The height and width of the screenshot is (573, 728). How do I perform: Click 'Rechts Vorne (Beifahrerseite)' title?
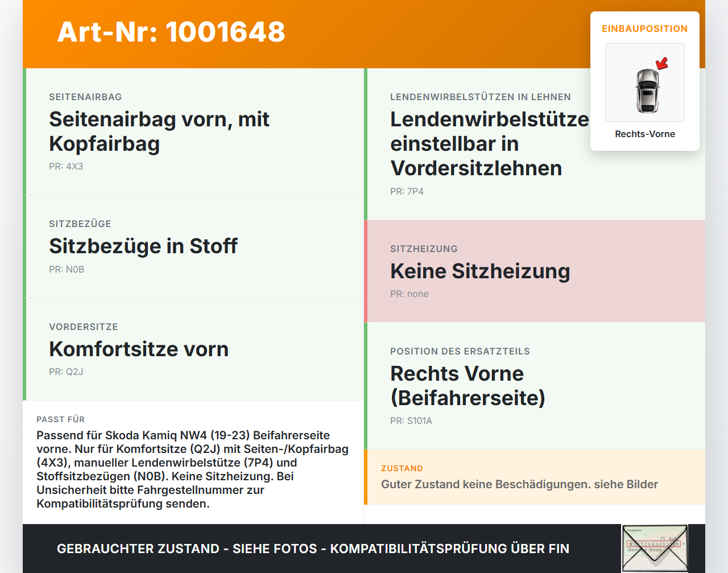click(x=468, y=386)
